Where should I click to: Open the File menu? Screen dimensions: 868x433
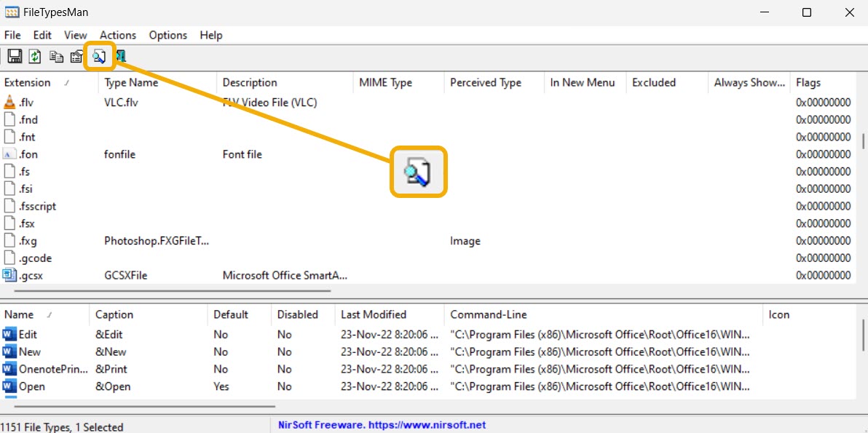(12, 35)
